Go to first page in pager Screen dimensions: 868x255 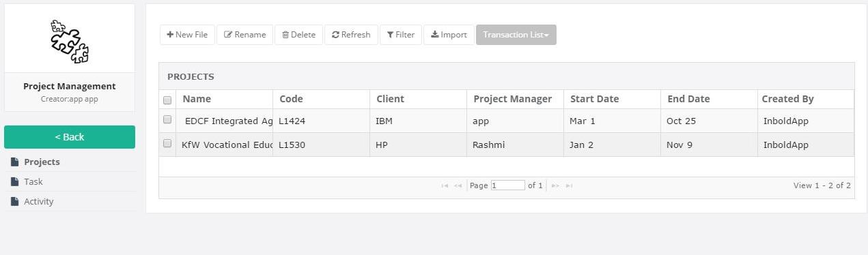coord(445,185)
